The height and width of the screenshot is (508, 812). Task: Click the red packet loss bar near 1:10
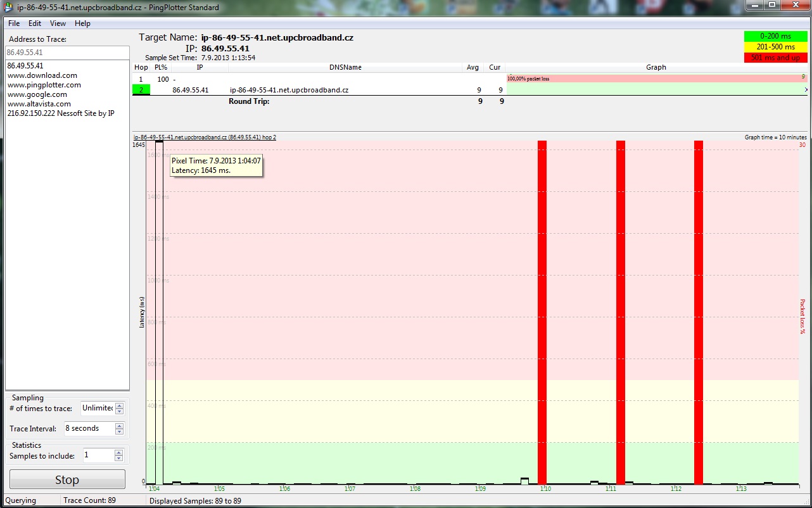(542, 312)
